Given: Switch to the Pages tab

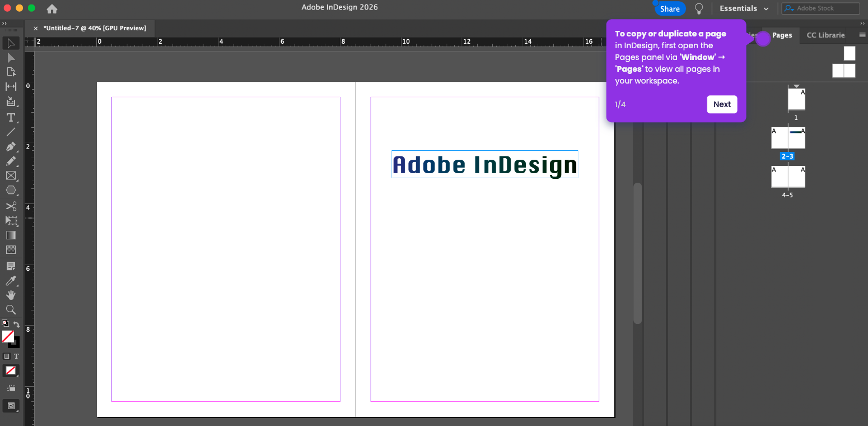Looking at the screenshot, I should 782,35.
